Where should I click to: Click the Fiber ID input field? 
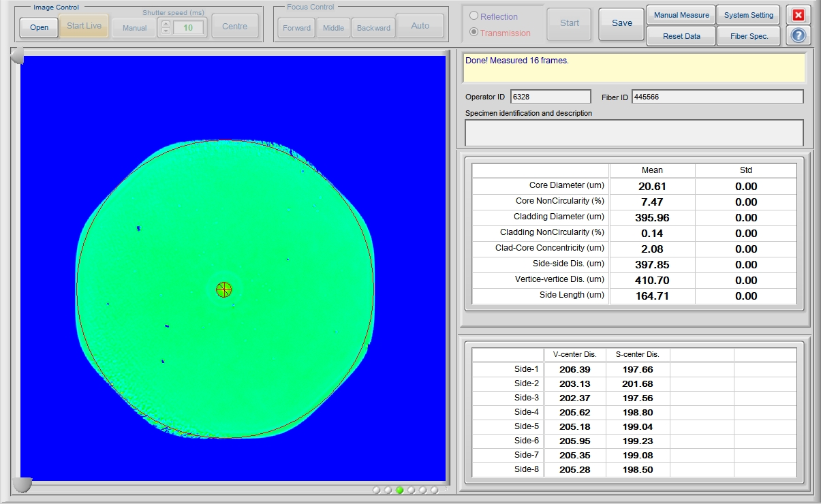(x=717, y=97)
